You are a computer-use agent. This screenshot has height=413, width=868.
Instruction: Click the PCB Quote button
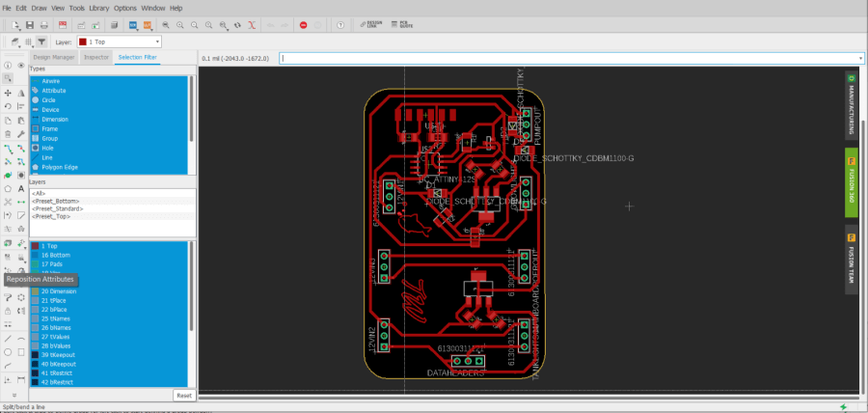(402, 25)
